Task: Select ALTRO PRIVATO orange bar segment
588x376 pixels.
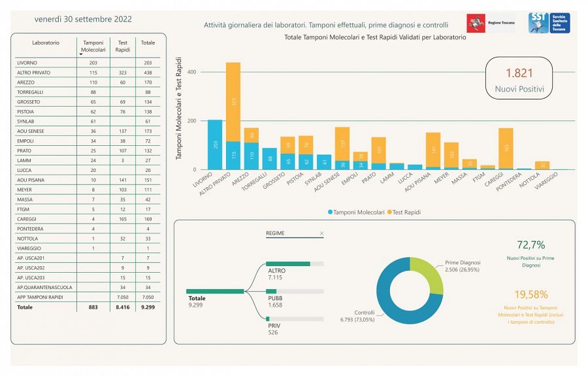Action: point(233,101)
